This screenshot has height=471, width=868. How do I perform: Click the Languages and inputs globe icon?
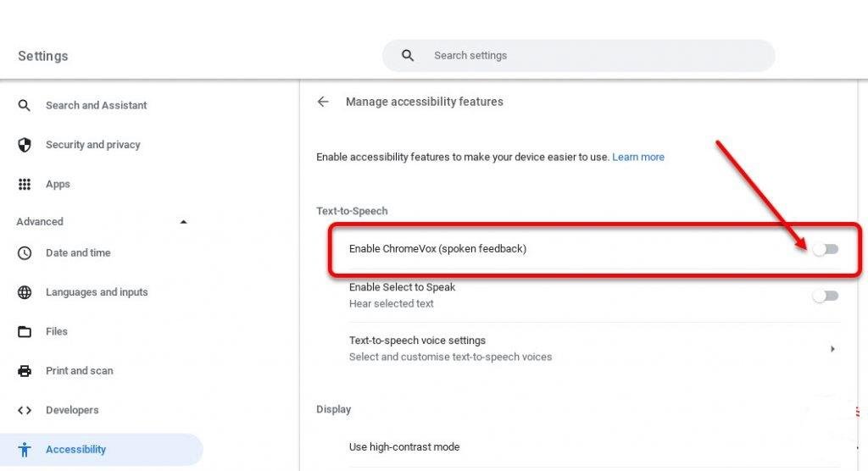[25, 292]
